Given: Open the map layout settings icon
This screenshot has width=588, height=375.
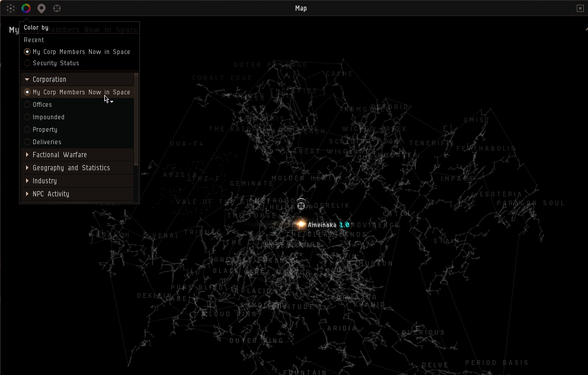Looking at the screenshot, I should [x=11, y=8].
